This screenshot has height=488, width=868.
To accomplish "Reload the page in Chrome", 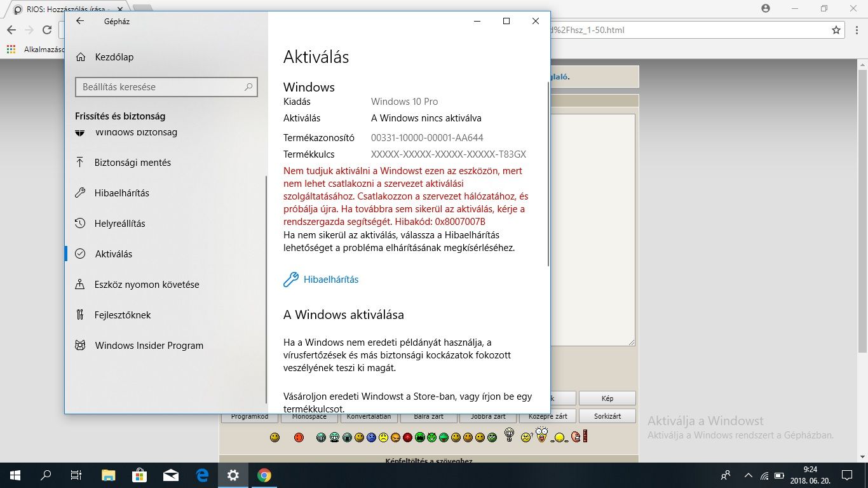I will click(47, 30).
